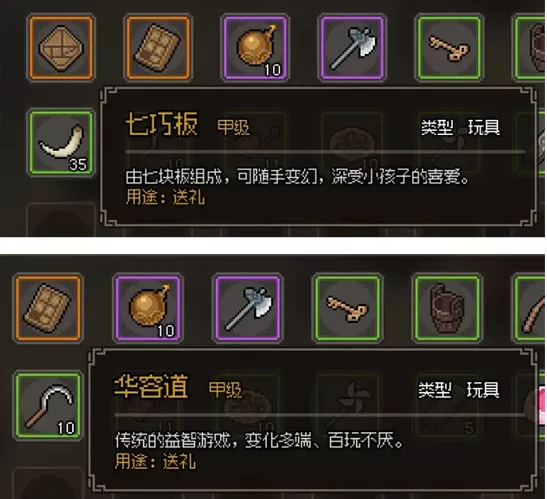Select the white fang item showing 35
The height and width of the screenshot is (499, 547).
point(61,142)
